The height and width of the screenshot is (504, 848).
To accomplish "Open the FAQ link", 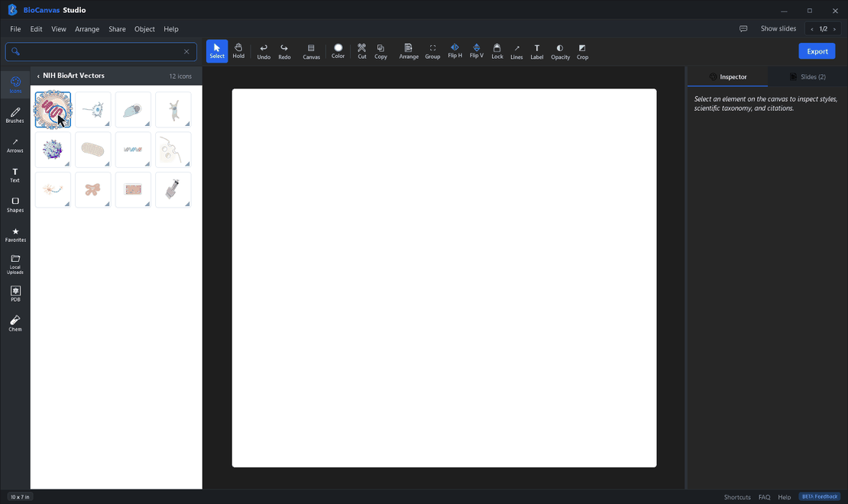I will (764, 497).
